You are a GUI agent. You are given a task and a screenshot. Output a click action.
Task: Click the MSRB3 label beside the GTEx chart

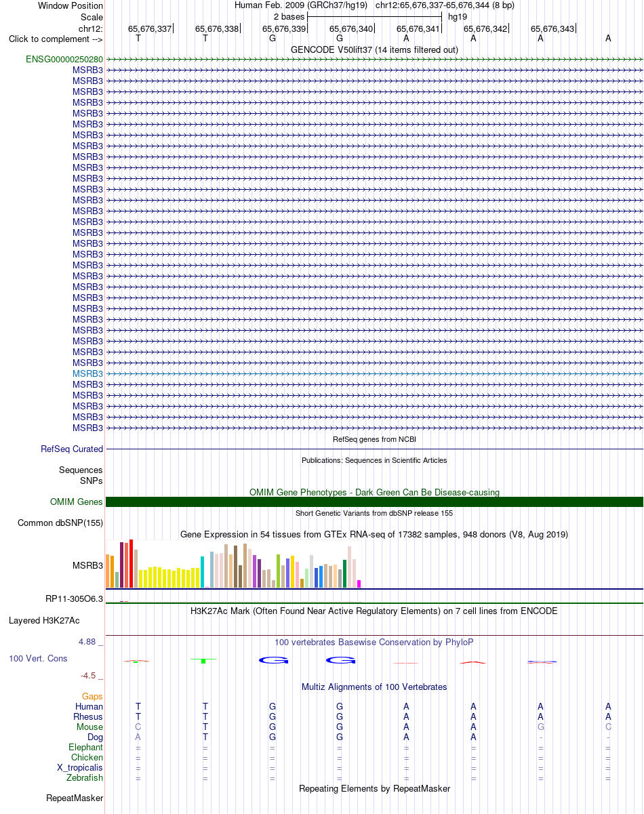(x=88, y=565)
